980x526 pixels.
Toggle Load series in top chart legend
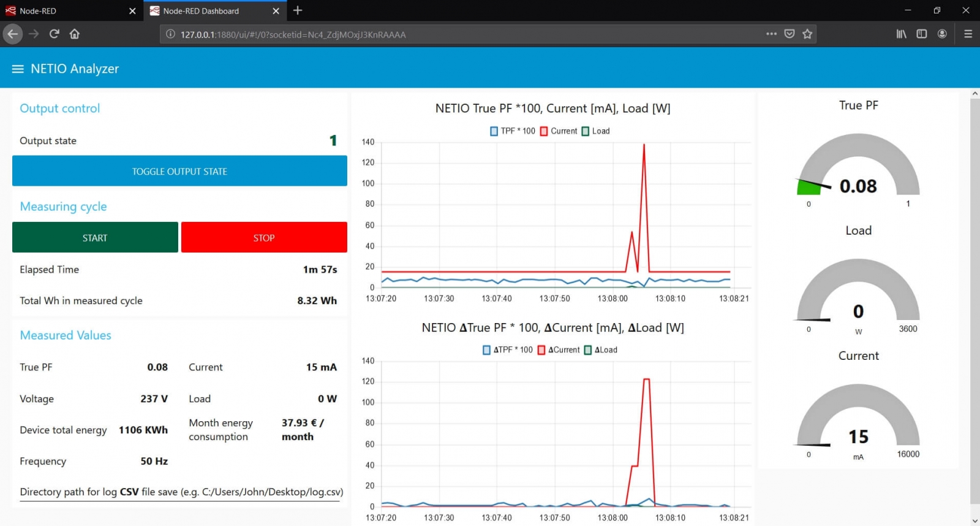coord(595,131)
